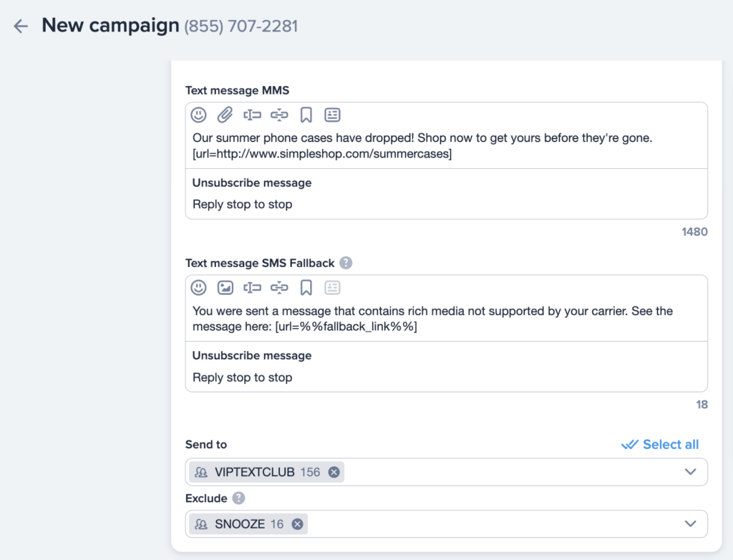Remove VIPTEXTCLUB from the Send to field
733x560 pixels.
(334, 471)
